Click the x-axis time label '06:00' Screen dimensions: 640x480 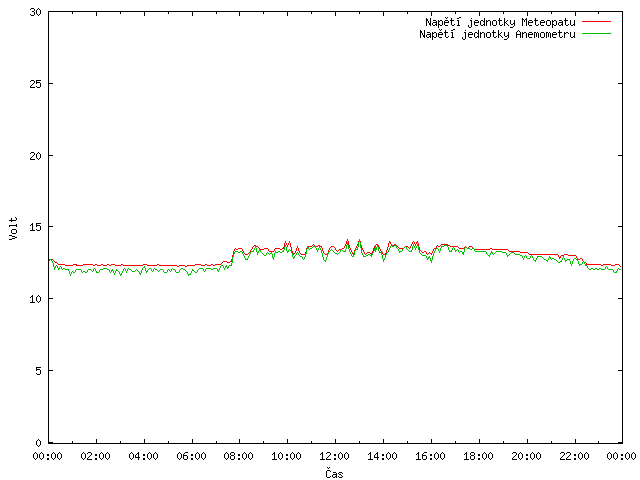point(191,456)
